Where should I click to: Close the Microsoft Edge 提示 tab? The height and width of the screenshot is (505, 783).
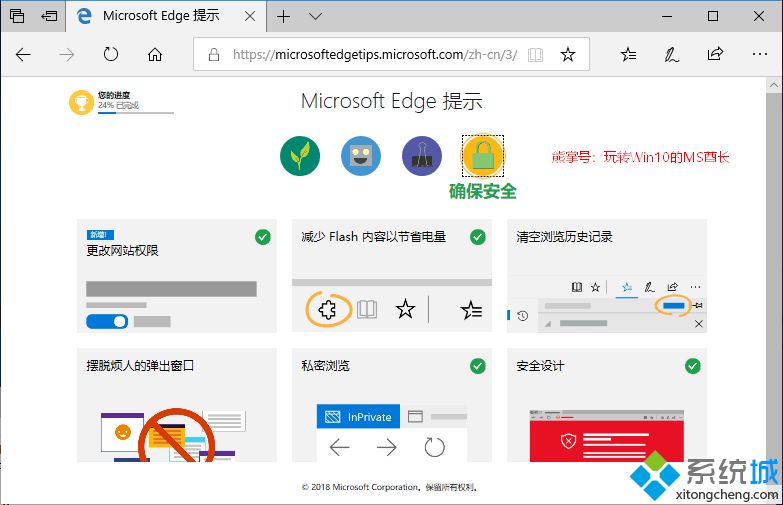[x=250, y=16]
